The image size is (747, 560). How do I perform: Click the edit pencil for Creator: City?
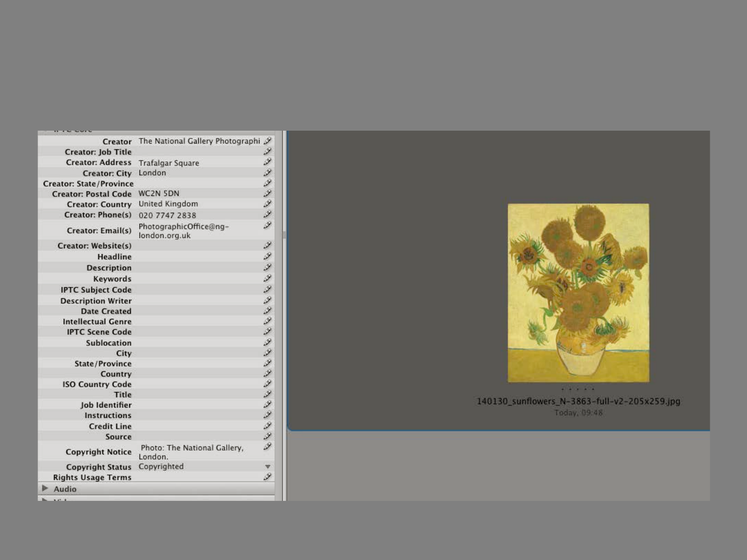click(x=268, y=173)
